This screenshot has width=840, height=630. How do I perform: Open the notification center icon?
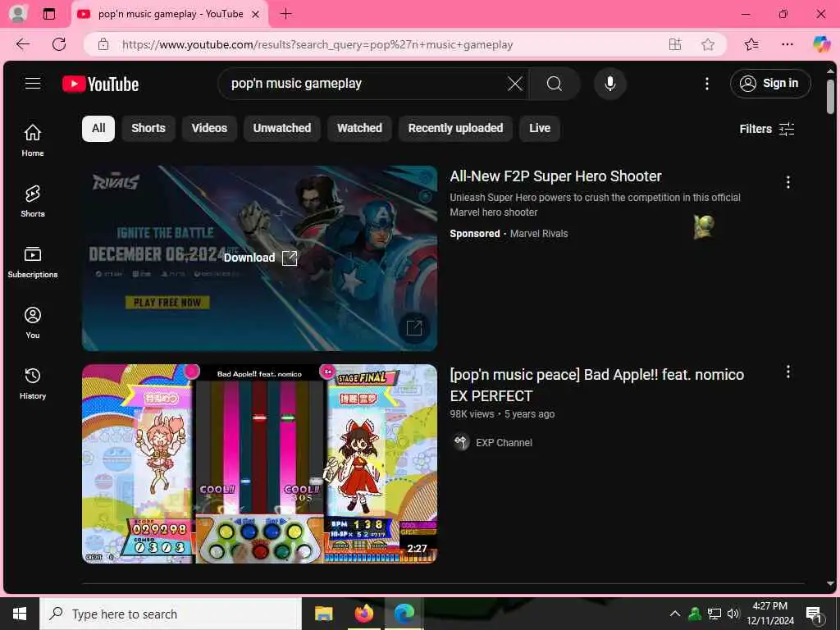click(x=814, y=614)
